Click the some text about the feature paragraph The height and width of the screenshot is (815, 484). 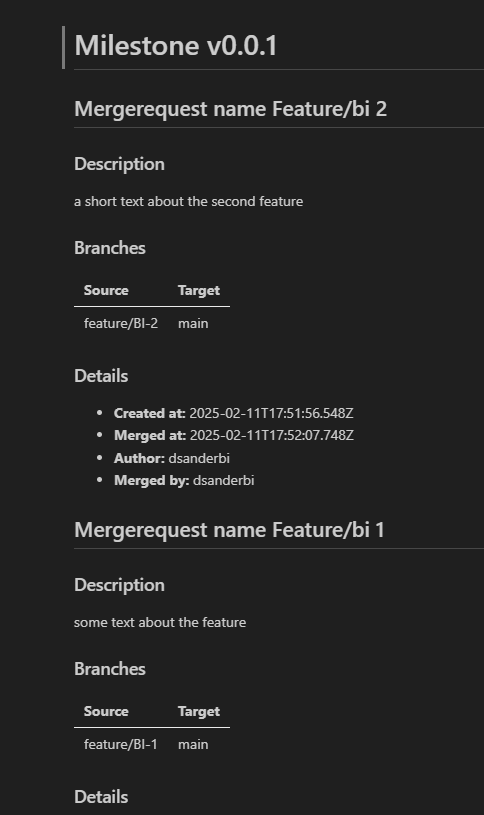pos(160,623)
